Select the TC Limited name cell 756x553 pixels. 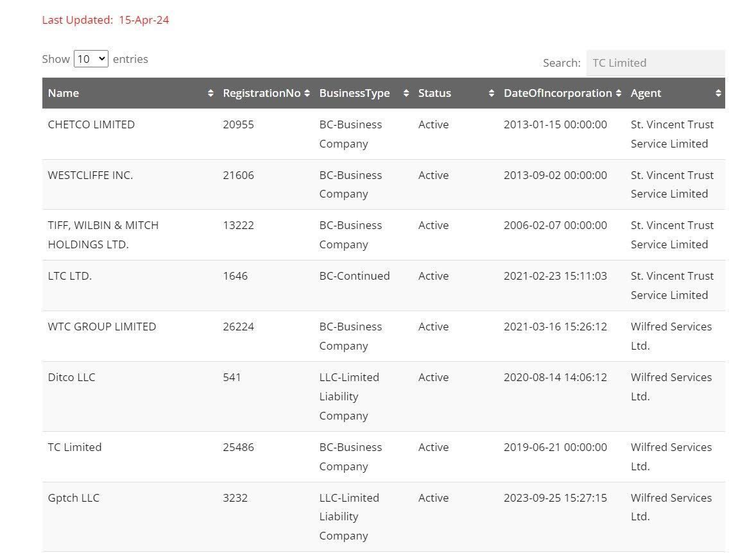[x=74, y=447]
